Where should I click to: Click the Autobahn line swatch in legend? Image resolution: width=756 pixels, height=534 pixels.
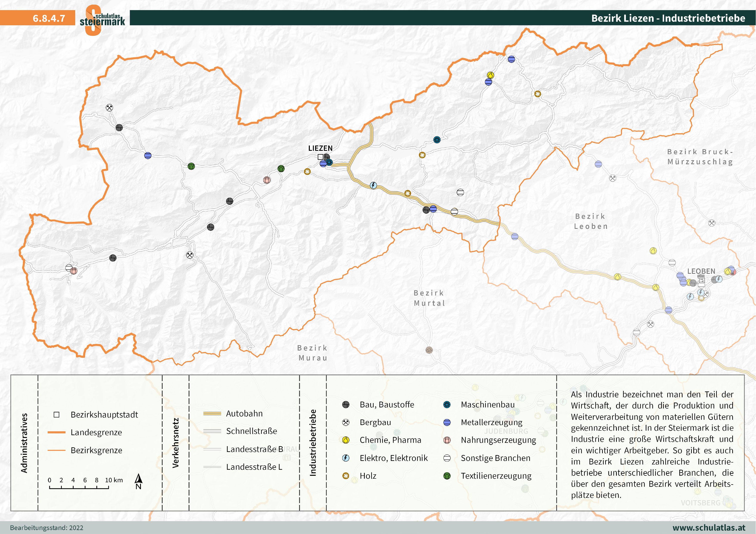point(212,414)
